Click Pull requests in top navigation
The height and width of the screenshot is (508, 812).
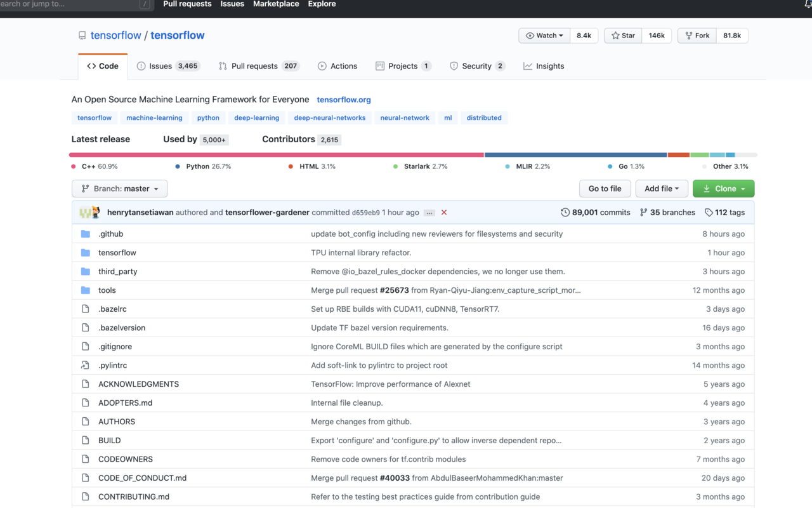(x=187, y=4)
